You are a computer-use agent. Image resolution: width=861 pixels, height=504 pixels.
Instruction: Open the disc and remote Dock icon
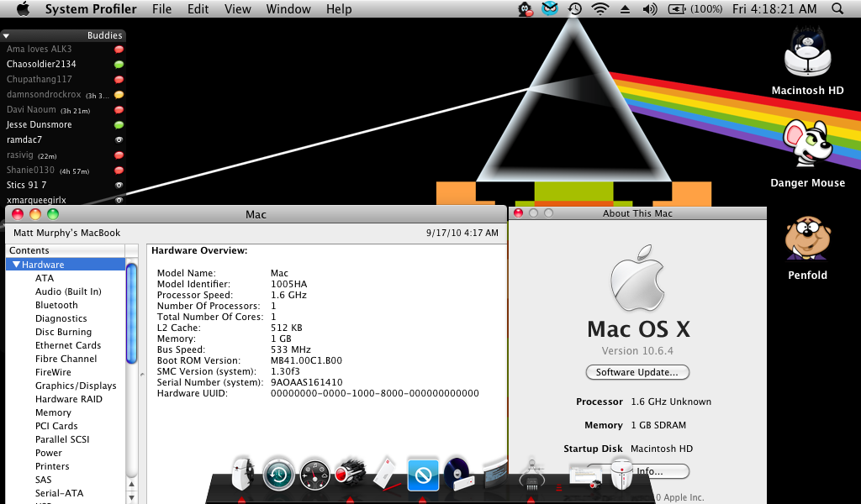click(x=458, y=474)
